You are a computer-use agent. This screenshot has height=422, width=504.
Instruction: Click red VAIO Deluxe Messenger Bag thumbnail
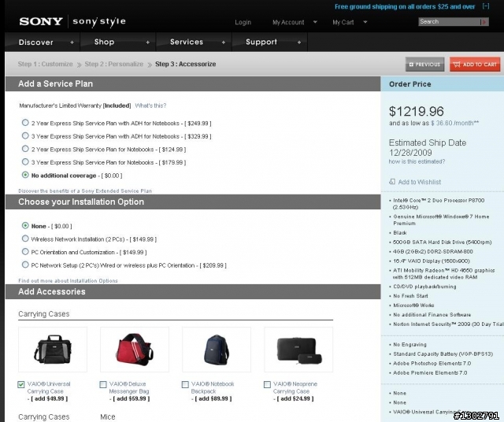coord(135,350)
